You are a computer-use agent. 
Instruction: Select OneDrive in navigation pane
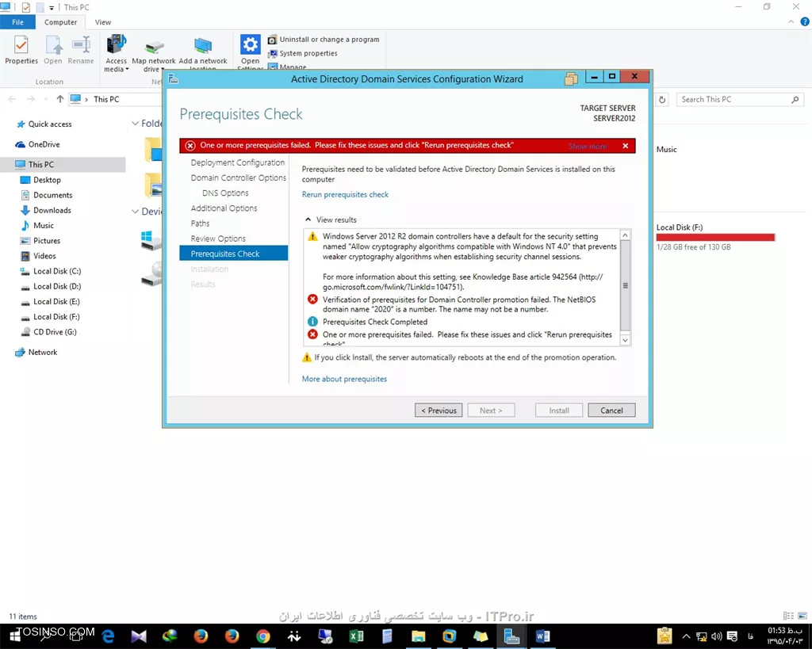point(37,144)
